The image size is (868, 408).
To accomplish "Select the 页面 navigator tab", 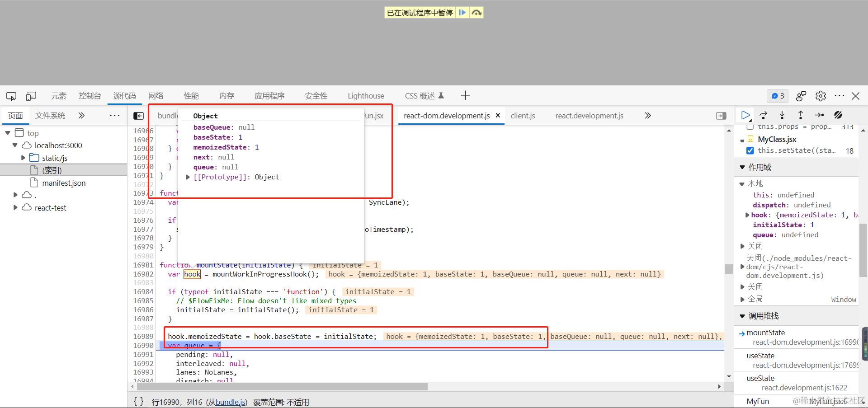I will pyautogui.click(x=15, y=116).
